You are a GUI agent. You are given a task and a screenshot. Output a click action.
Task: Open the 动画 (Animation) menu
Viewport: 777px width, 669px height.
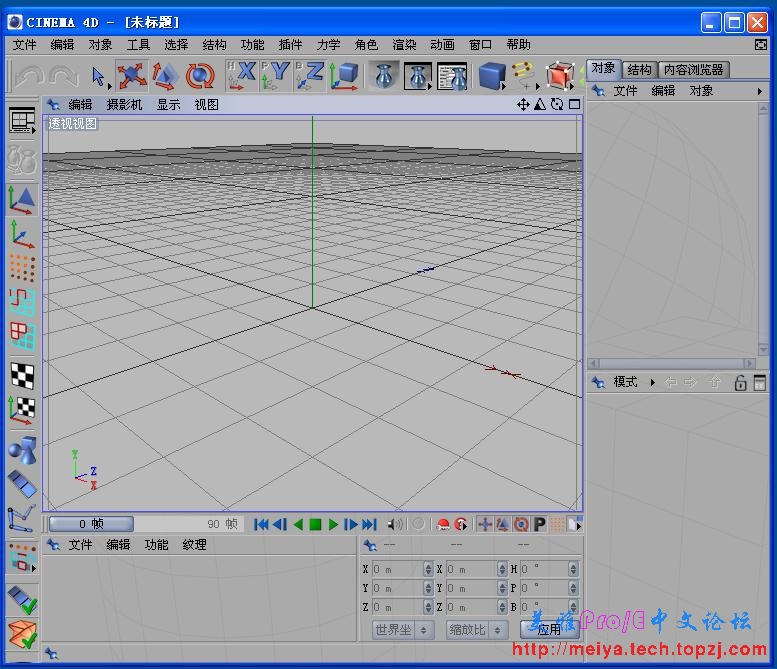[443, 45]
